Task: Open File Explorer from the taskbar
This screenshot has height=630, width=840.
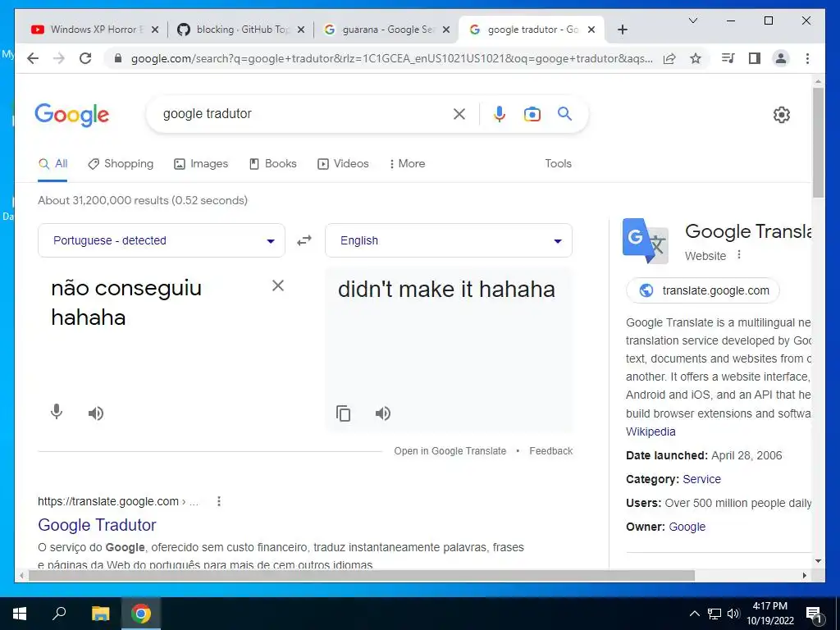Action: 100,614
